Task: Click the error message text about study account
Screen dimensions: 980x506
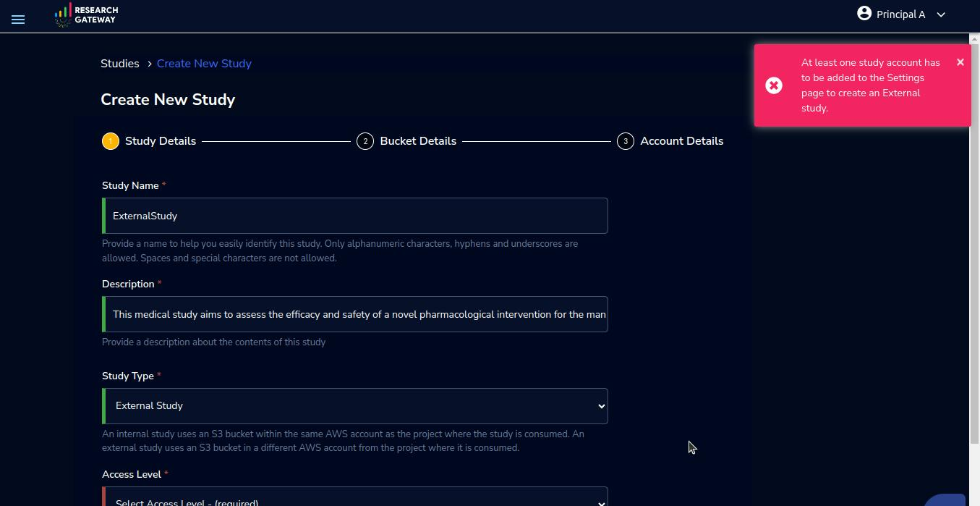Action: coord(871,85)
